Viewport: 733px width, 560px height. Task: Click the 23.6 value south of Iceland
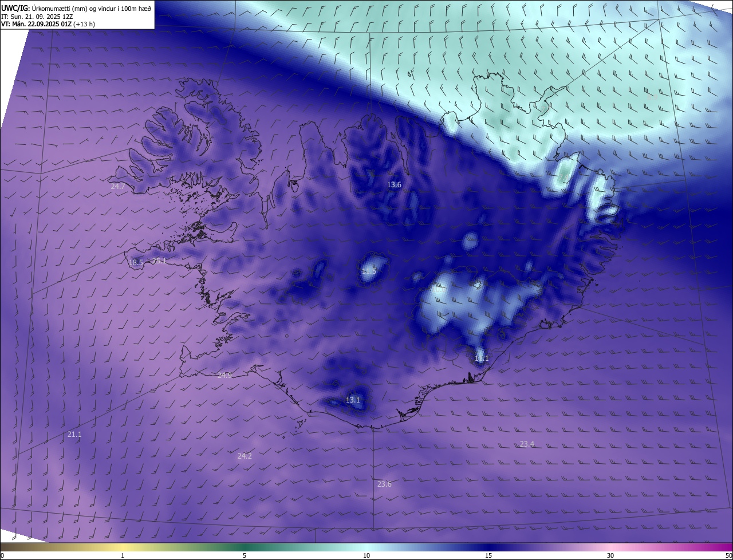coord(384,484)
